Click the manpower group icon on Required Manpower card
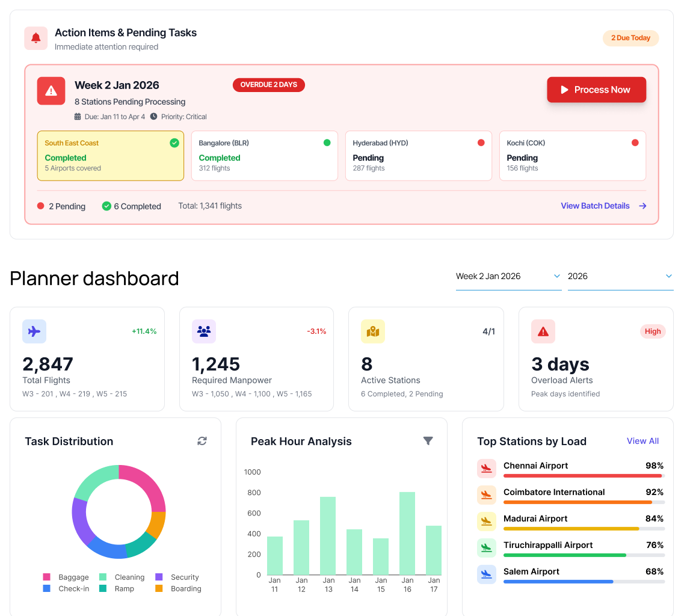 click(x=204, y=331)
